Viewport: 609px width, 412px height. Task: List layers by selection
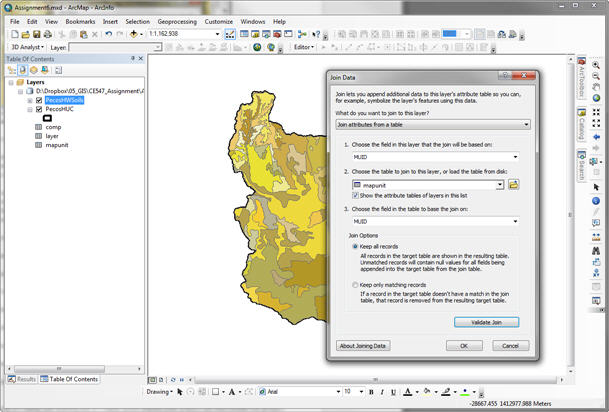pyautogui.click(x=45, y=70)
